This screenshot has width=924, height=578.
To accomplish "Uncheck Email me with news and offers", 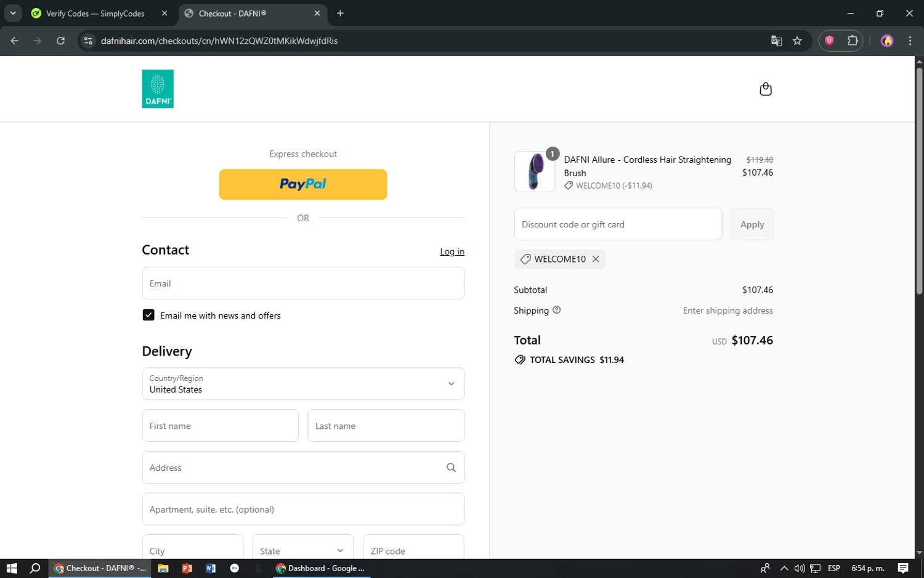I will (148, 315).
